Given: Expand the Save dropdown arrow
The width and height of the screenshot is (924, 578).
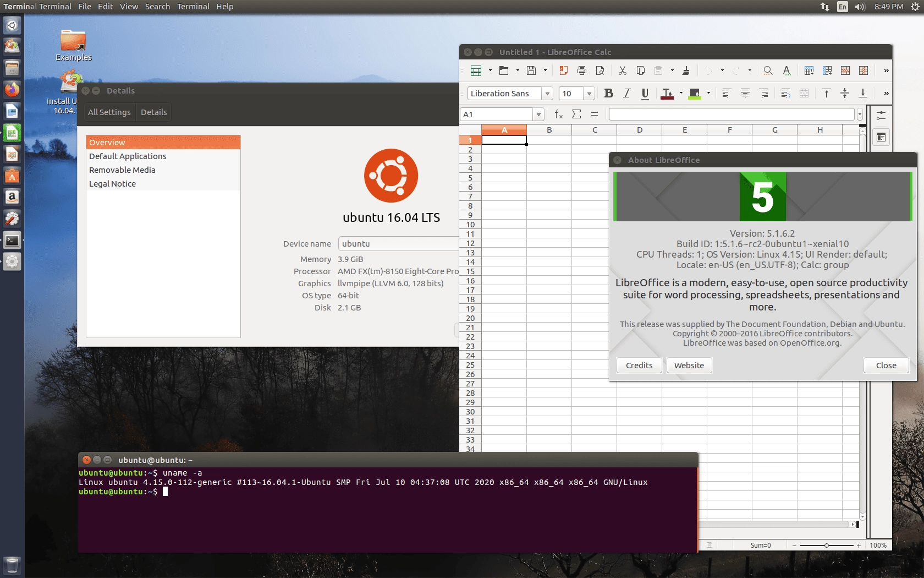Looking at the screenshot, I should (x=545, y=70).
